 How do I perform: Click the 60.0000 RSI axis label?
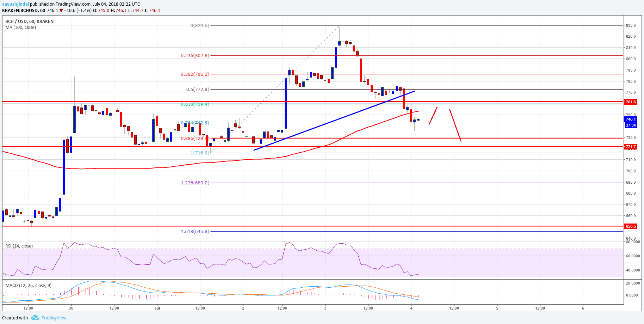[x=633, y=256]
